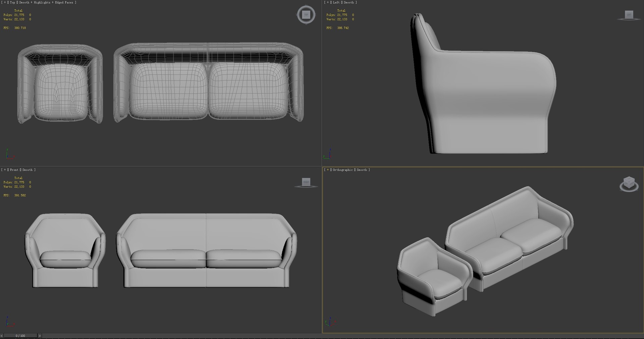Click the ViewCube in the Orthographic viewport

629,184
